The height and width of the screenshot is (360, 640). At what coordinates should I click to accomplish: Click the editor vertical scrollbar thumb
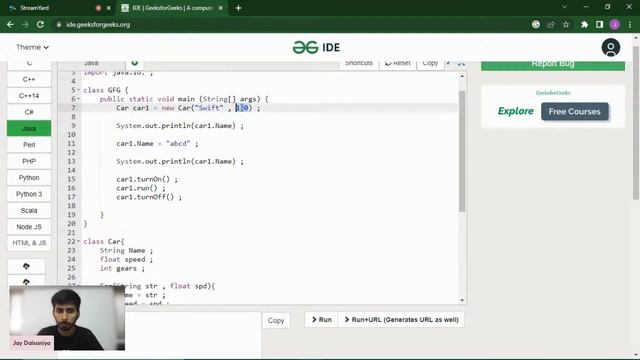click(x=462, y=151)
